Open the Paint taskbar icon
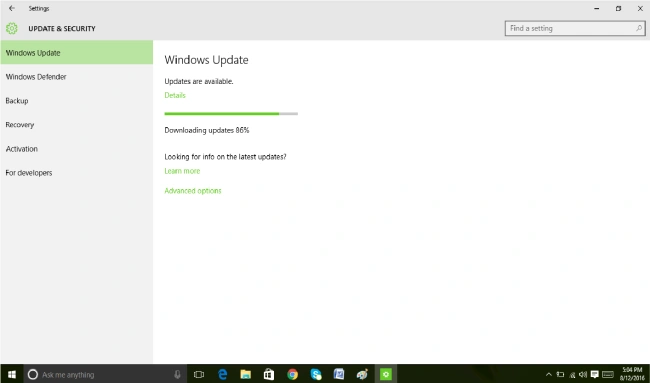The image size is (650, 383). tap(362, 374)
